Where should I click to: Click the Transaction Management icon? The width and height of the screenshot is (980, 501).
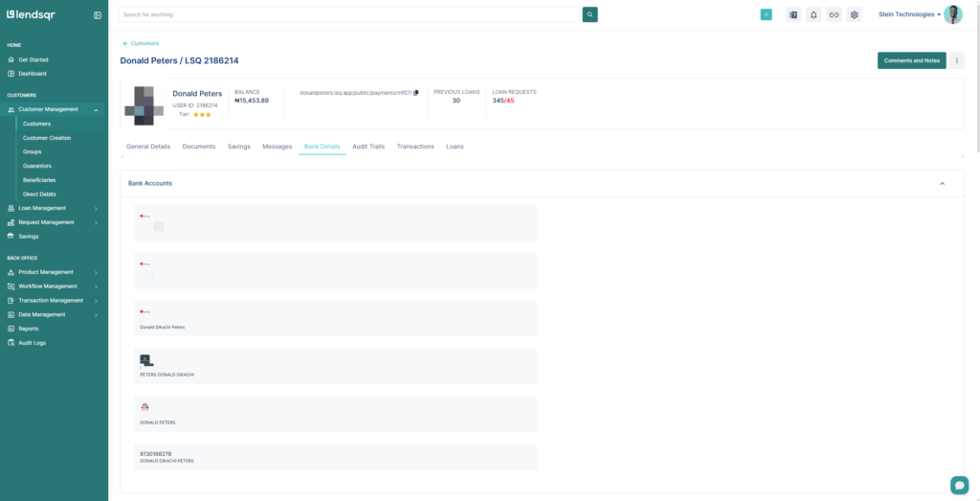point(11,301)
